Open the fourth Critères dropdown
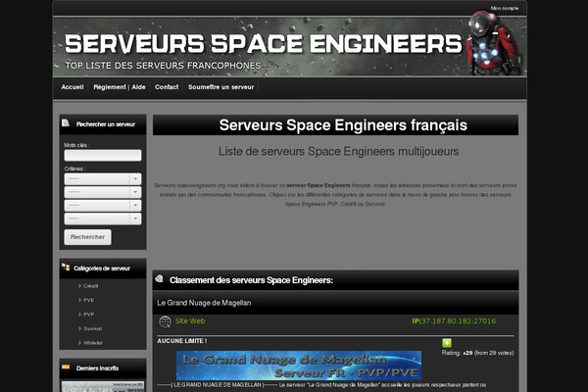Screen dimensions: 588x392 pyautogui.click(x=103, y=219)
